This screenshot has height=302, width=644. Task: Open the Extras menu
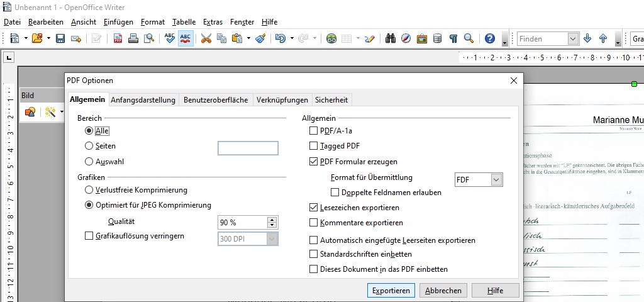click(x=213, y=22)
